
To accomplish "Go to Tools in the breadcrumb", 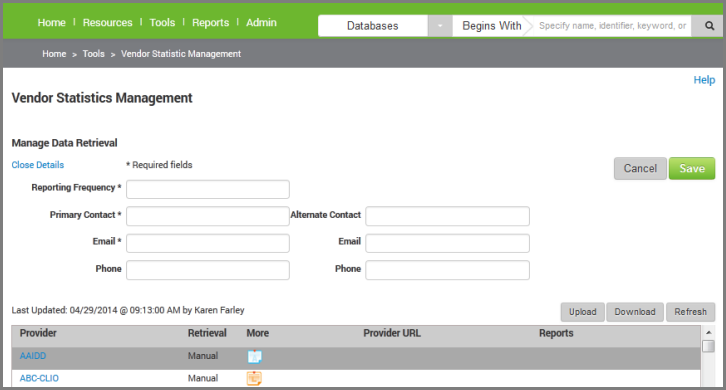I will pos(94,54).
